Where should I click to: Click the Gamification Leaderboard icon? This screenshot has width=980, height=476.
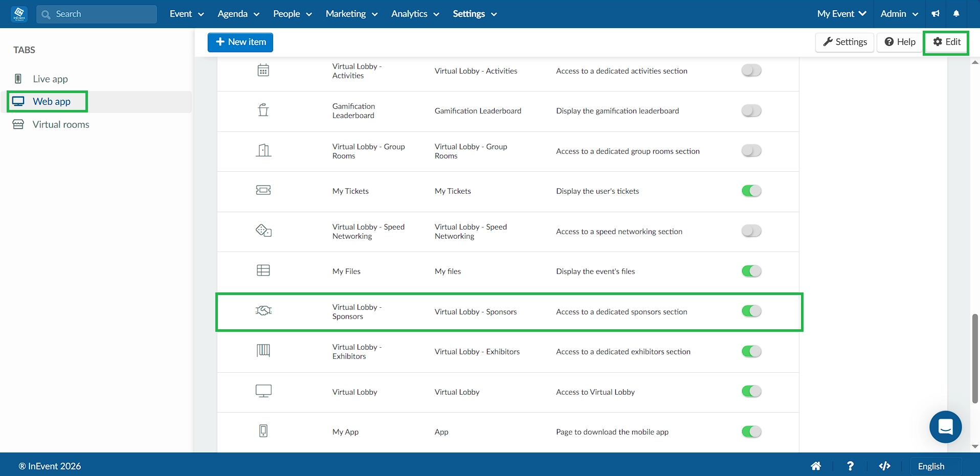pos(263,110)
